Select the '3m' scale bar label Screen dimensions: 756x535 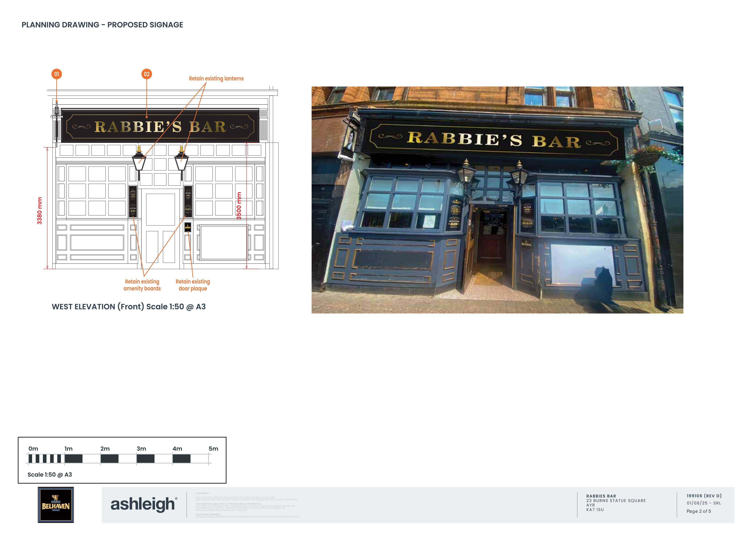click(x=141, y=449)
